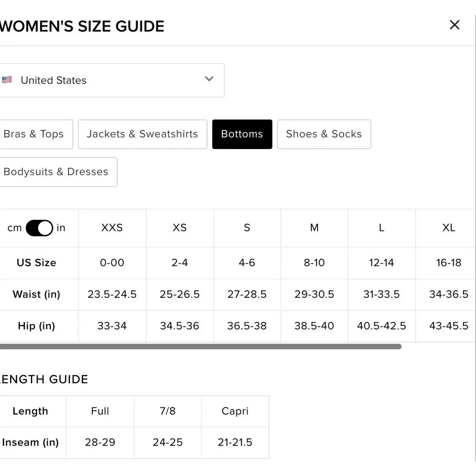Click the Full length column header
The image size is (476, 476).
(100, 411)
